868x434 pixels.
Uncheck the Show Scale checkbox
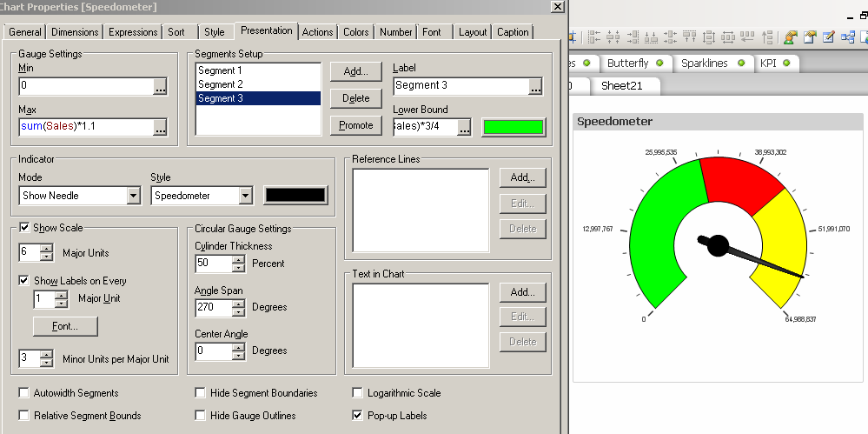click(x=24, y=228)
